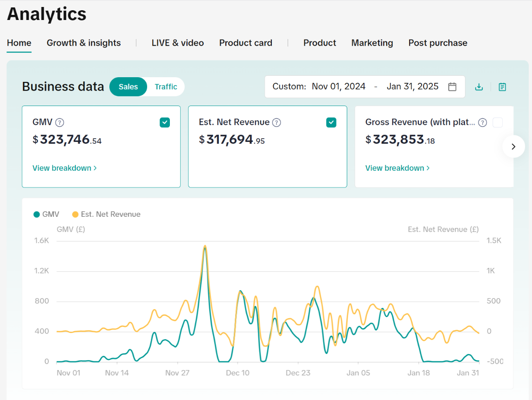Expand View breakdown under Gross Revenue

point(397,168)
